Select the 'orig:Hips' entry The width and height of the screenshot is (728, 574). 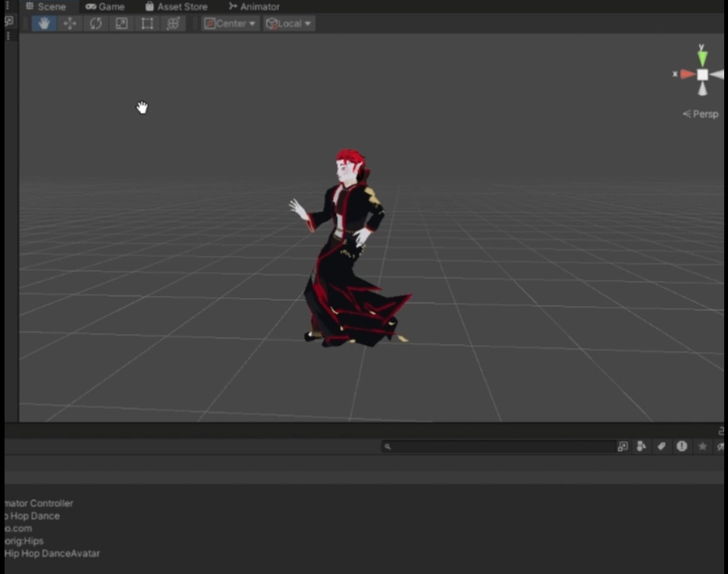(24, 541)
